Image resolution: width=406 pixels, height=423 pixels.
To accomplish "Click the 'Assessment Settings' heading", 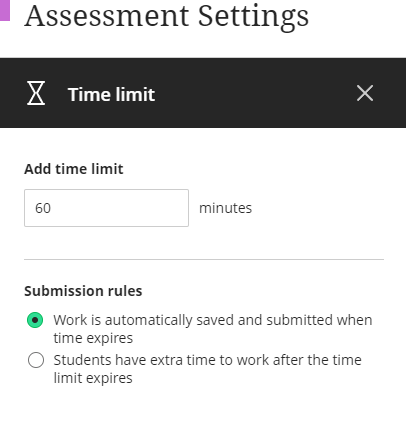I will click(x=167, y=16).
